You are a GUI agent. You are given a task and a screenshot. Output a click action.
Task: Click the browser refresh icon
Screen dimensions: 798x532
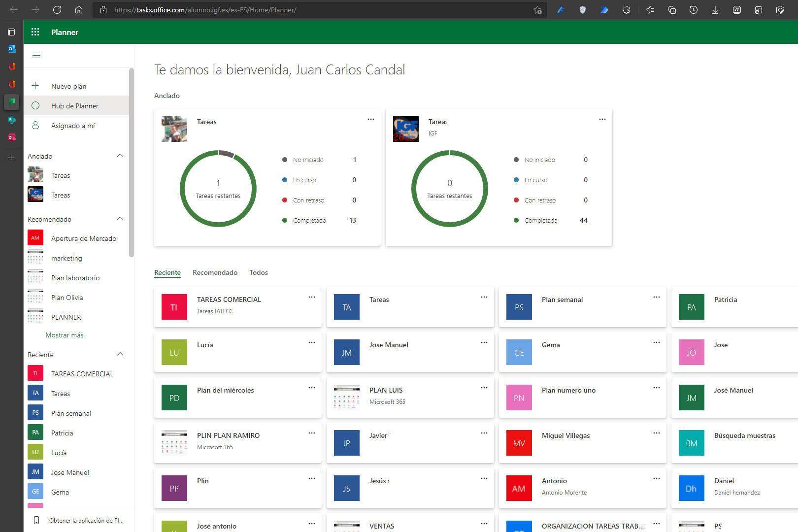[57, 10]
